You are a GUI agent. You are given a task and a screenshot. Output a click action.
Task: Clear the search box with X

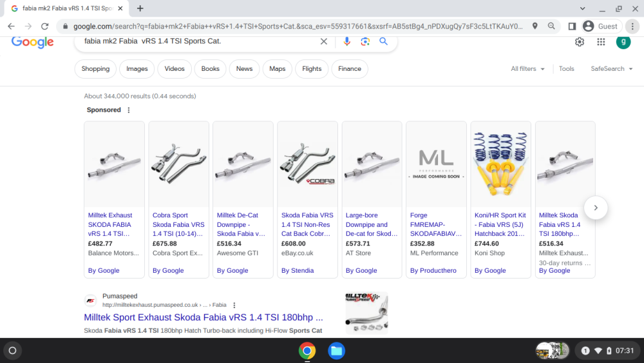(x=324, y=41)
